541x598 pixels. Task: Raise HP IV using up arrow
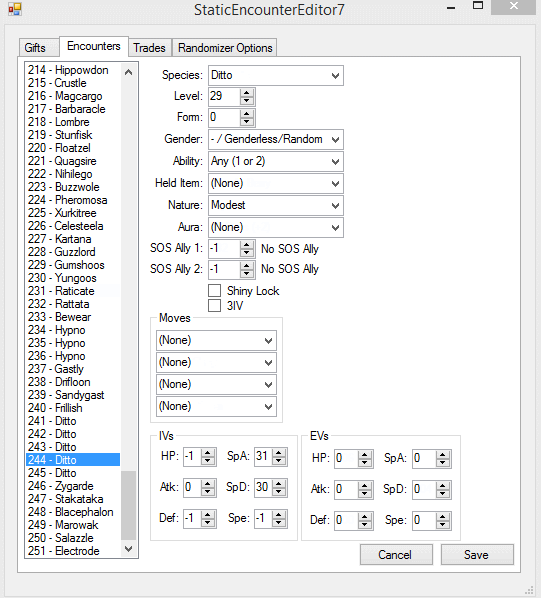pyautogui.click(x=208, y=453)
